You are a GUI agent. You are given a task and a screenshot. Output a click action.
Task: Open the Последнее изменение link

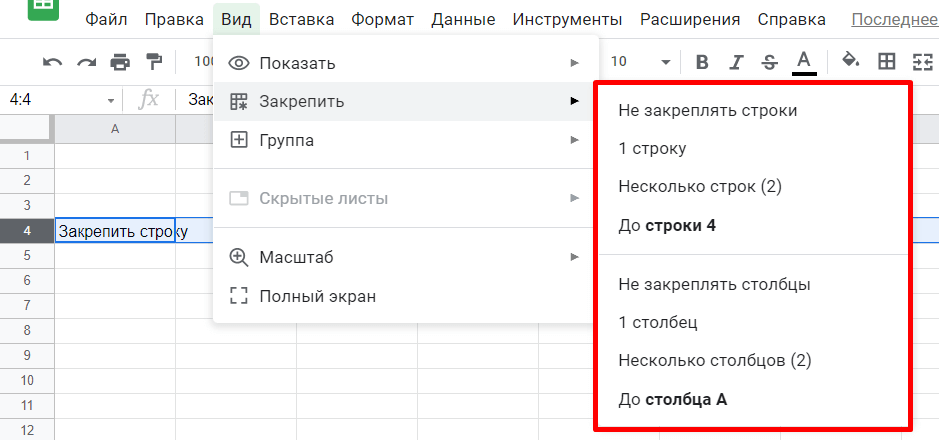coord(895,20)
